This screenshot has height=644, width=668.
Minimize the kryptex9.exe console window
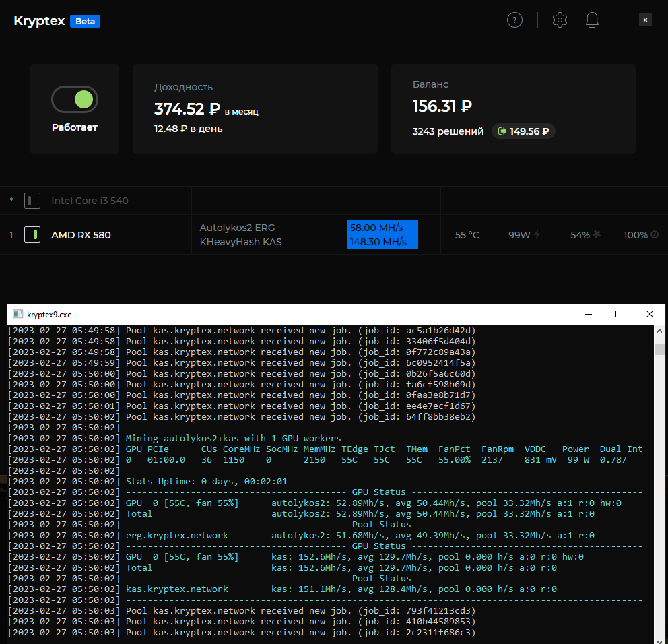tap(589, 314)
